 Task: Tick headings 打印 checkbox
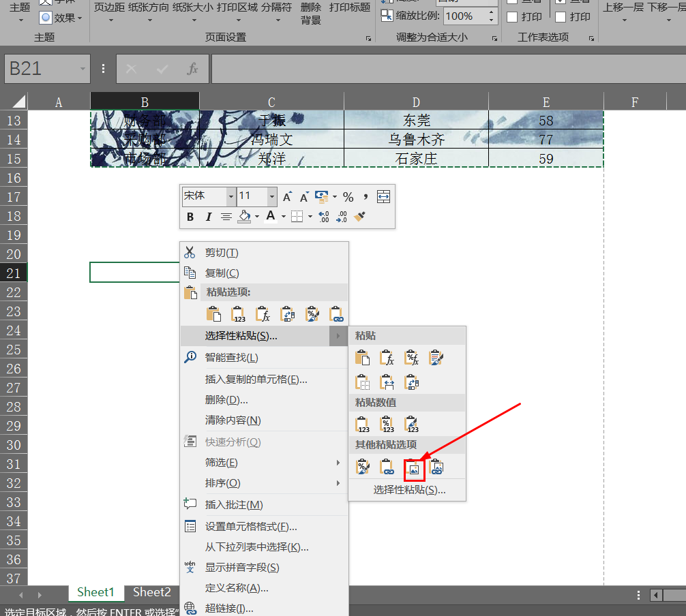click(x=561, y=17)
